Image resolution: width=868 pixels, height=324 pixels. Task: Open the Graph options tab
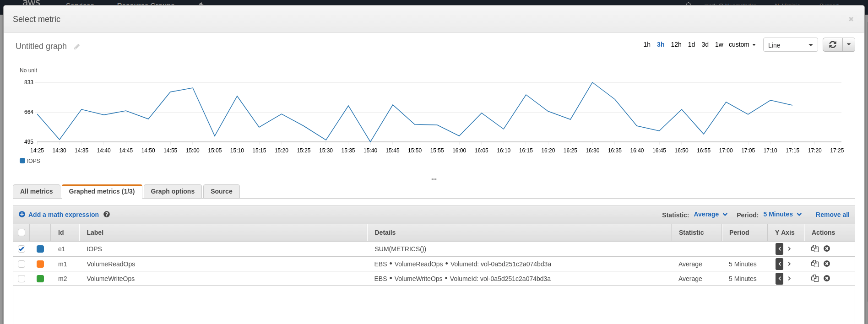173,191
